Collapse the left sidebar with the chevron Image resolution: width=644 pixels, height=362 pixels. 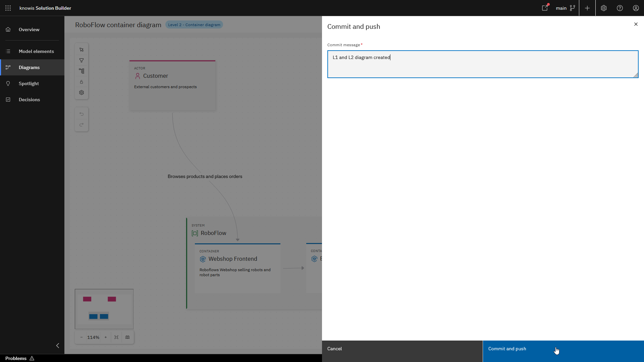coord(57,345)
